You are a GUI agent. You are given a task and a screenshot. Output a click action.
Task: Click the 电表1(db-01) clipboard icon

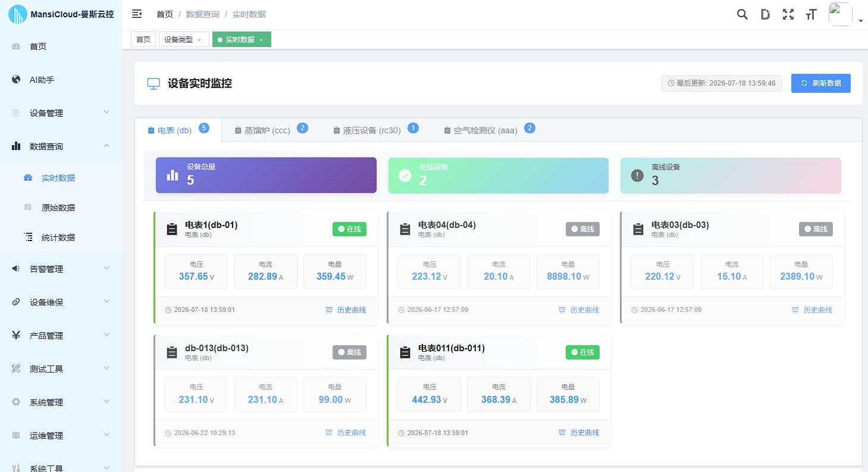pos(172,229)
